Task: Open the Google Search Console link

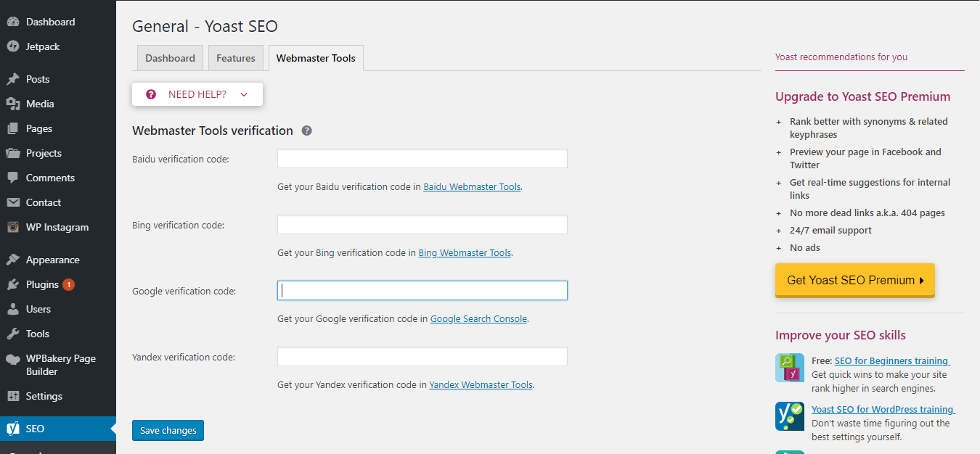Action: pos(478,319)
